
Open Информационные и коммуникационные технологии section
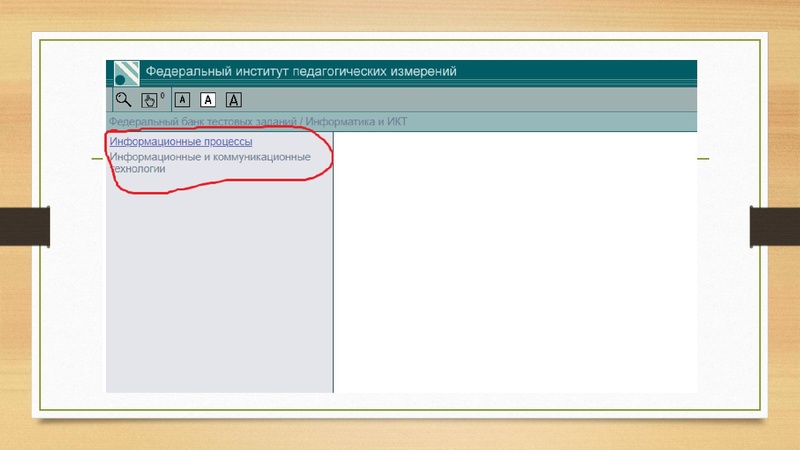pyautogui.click(x=210, y=157)
